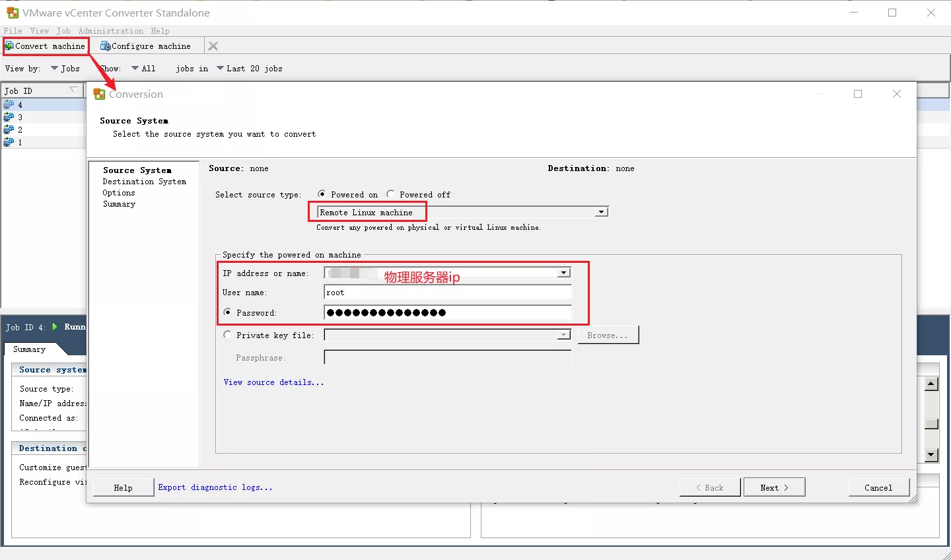
Task: Click the Next button
Action: point(774,487)
